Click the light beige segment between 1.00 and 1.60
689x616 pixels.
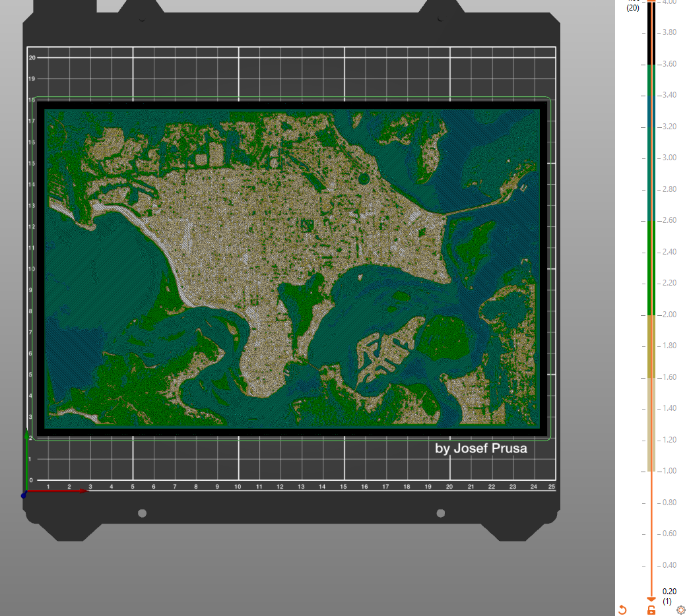click(x=651, y=425)
